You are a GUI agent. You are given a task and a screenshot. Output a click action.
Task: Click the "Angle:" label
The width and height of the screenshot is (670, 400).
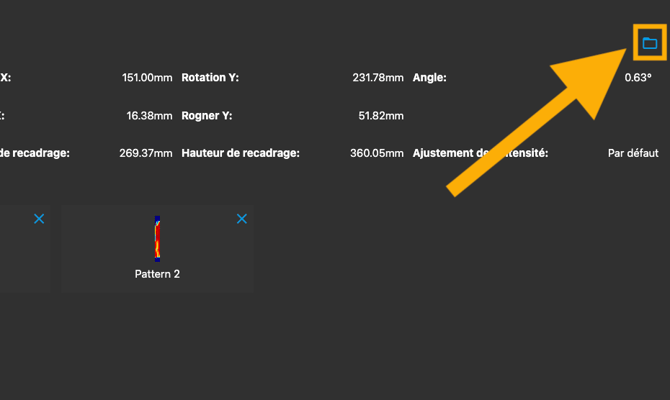[430, 77]
